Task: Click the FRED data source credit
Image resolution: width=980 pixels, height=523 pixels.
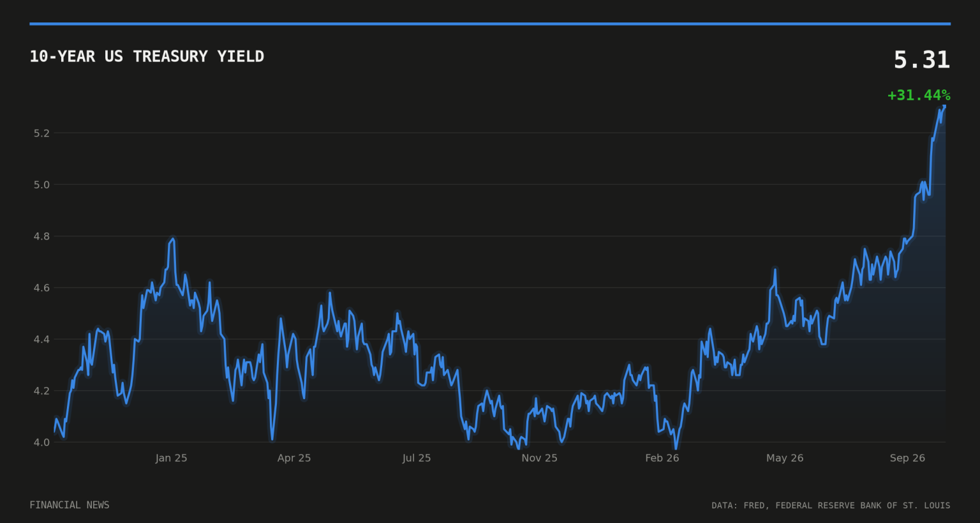Action: 831,506
